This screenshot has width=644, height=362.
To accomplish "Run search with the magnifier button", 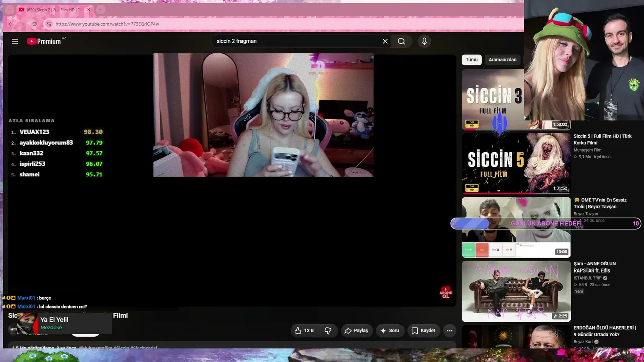I will click(401, 41).
